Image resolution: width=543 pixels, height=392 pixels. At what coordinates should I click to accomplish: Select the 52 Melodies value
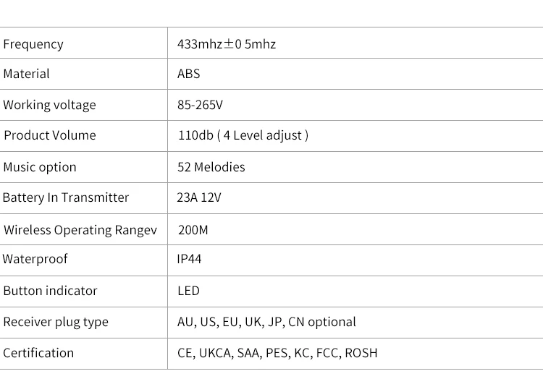(211, 167)
